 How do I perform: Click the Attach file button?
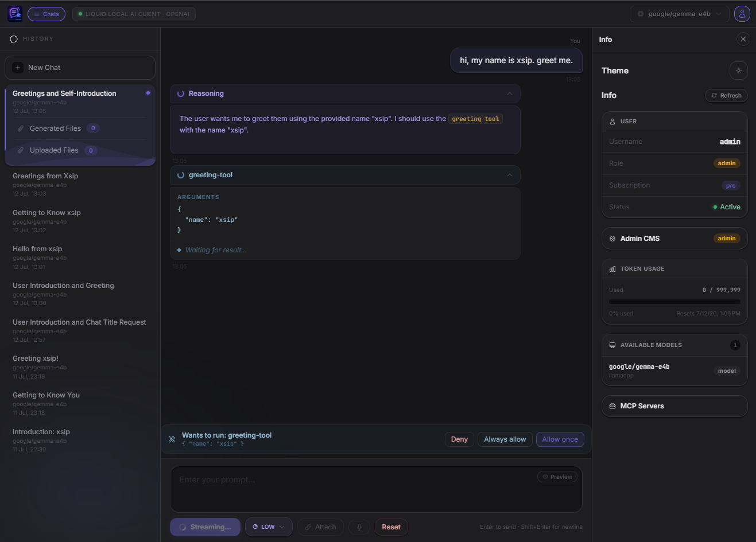[x=320, y=527]
